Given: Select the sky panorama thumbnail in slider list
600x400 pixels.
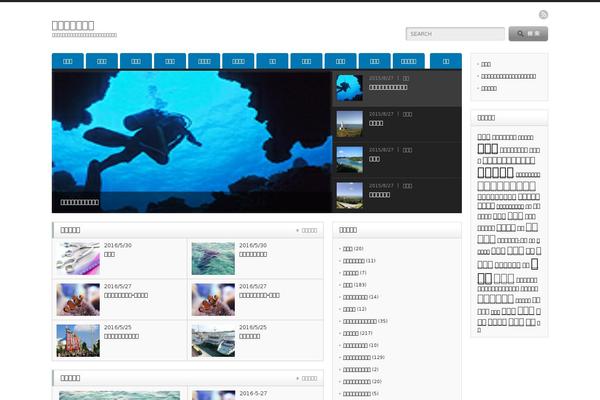Looking at the screenshot, I should click(349, 195).
